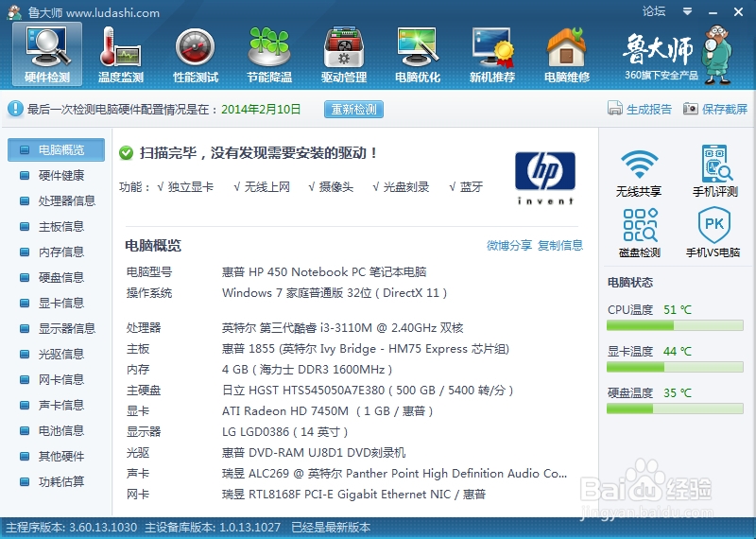The width and height of the screenshot is (756, 539).
Task: Open 温度监测 temperature monitor icon
Action: tap(121, 55)
